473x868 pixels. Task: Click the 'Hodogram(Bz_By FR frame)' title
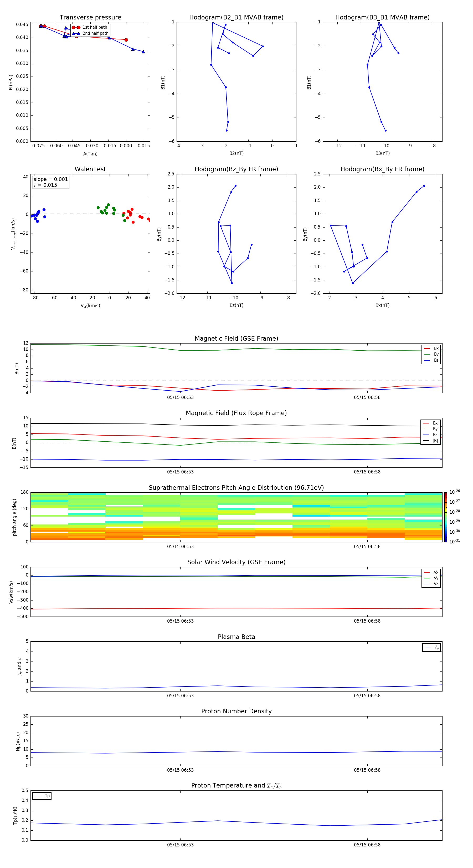236,169
